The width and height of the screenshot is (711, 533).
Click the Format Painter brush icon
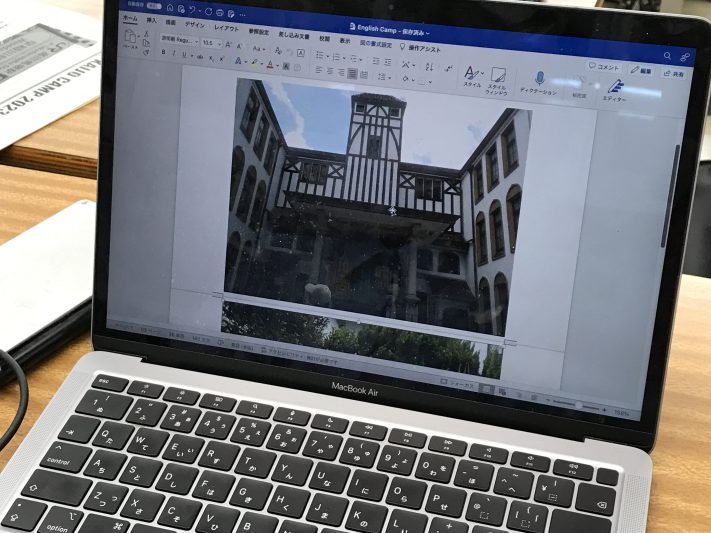click(146, 53)
